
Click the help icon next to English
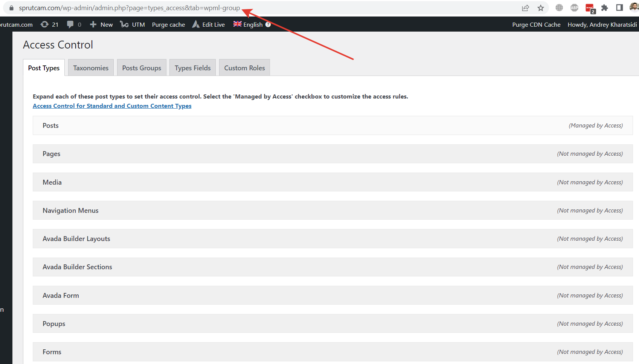point(268,24)
